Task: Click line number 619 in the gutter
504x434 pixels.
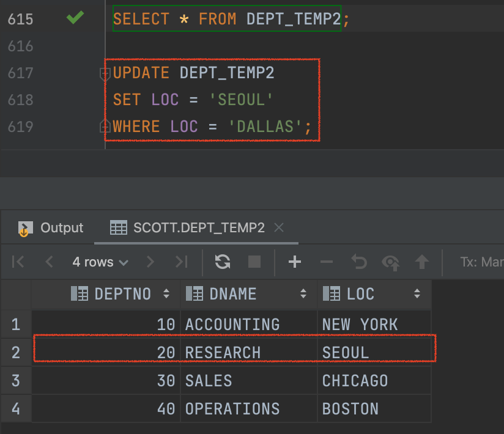Action: click(x=21, y=127)
